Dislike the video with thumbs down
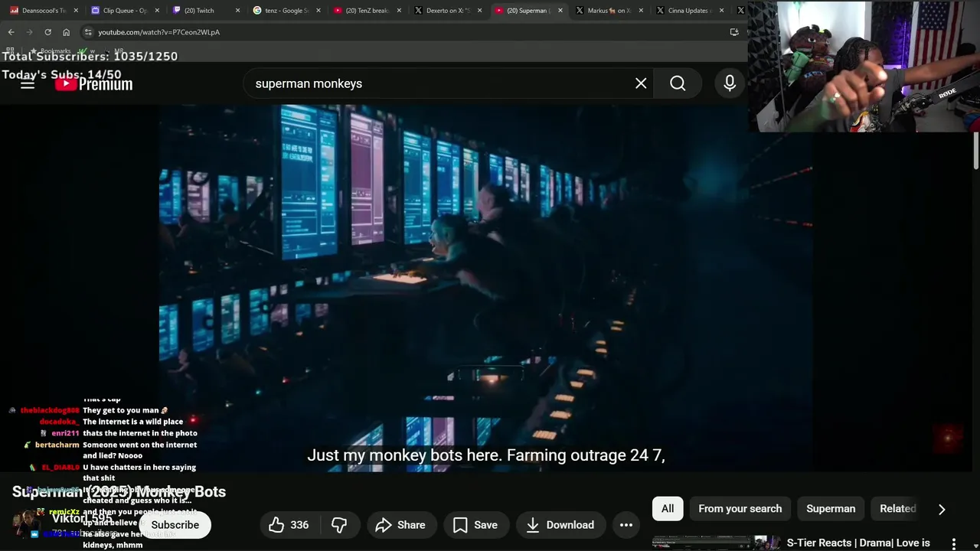 pos(339,525)
